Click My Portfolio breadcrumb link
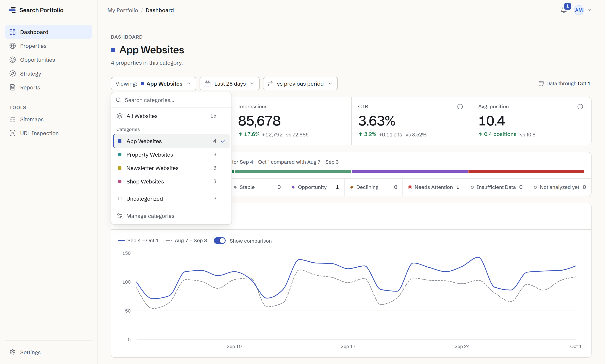The width and height of the screenshot is (605, 364). tap(123, 10)
